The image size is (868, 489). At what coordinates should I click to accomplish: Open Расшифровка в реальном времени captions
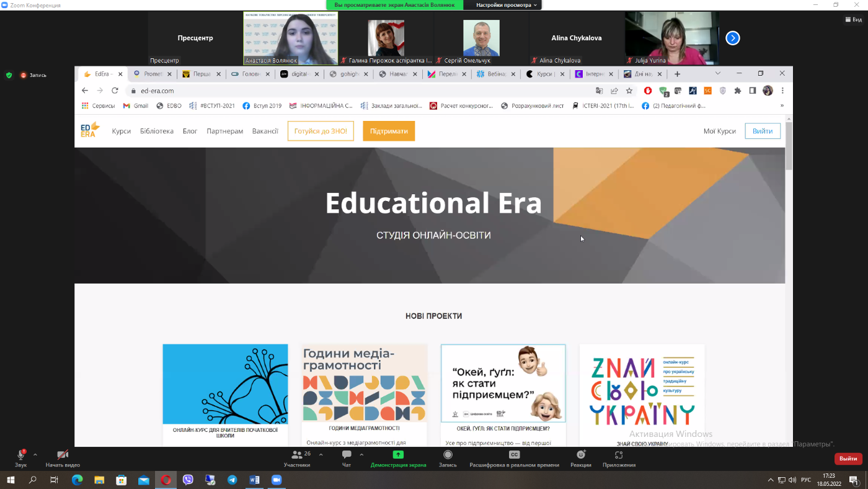coord(514,458)
